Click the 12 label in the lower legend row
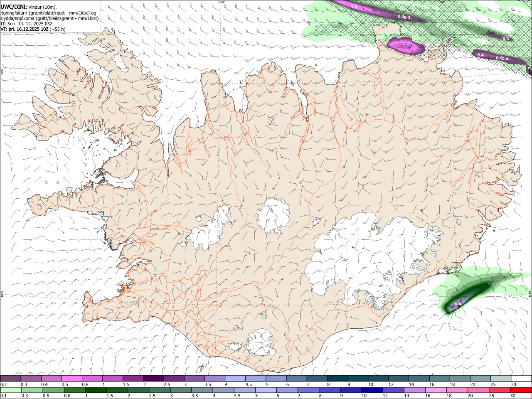 pyautogui.click(x=386, y=396)
